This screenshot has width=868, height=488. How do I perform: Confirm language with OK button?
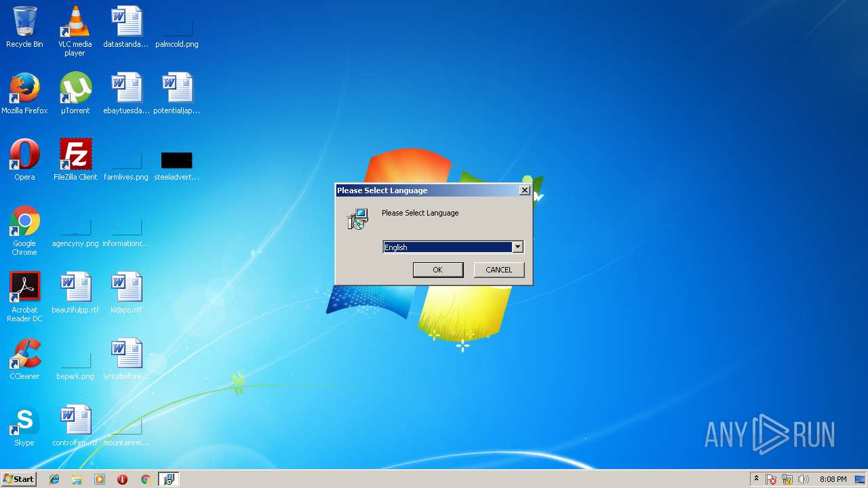(x=438, y=270)
